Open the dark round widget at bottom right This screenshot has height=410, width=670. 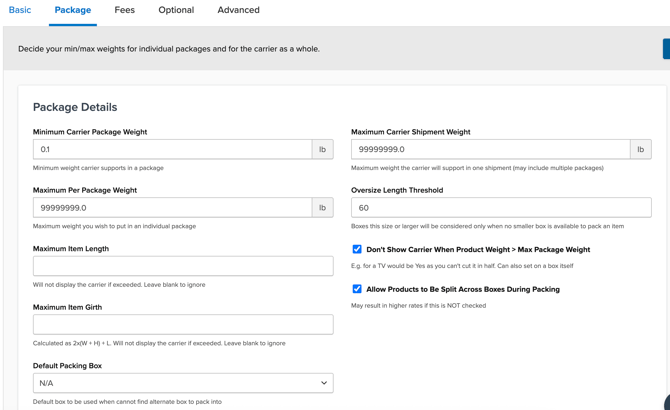click(666, 402)
